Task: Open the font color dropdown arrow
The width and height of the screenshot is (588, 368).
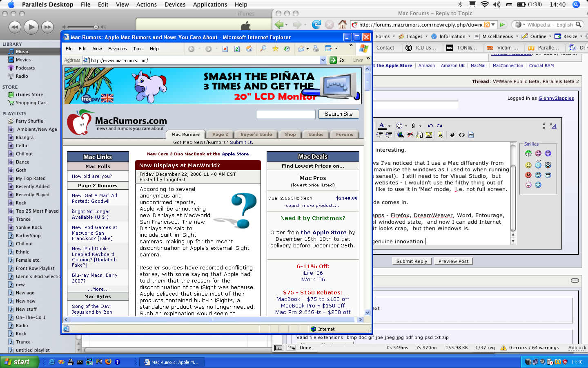Action: click(389, 126)
